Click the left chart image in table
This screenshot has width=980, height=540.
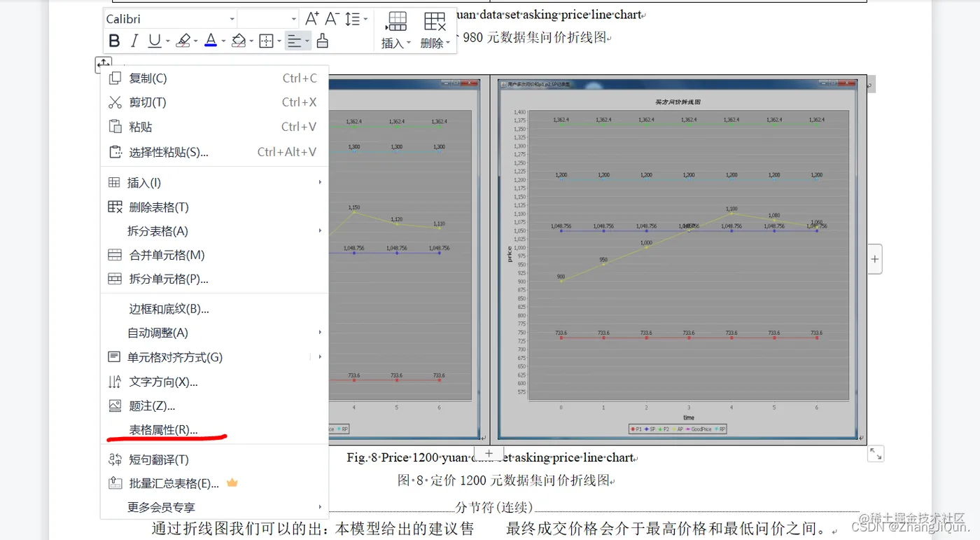click(405, 259)
